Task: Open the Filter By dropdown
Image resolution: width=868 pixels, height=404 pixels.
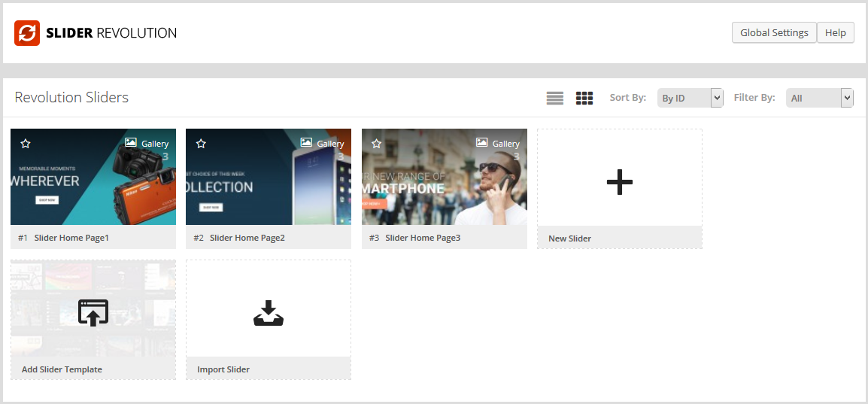Action: coord(819,98)
